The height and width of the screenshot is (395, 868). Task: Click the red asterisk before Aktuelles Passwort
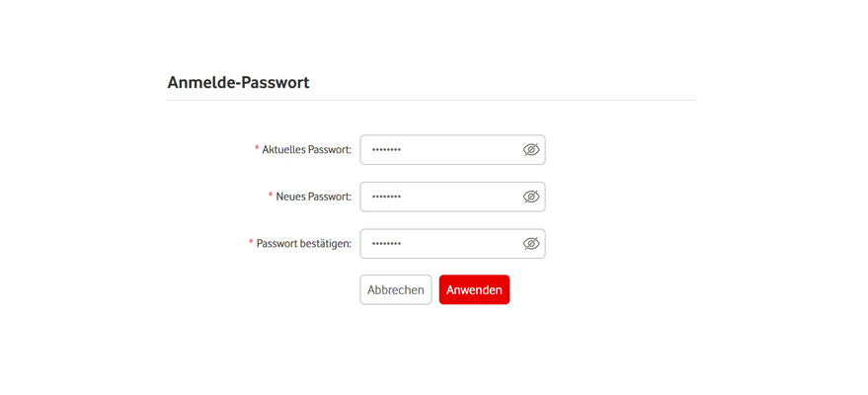257,149
